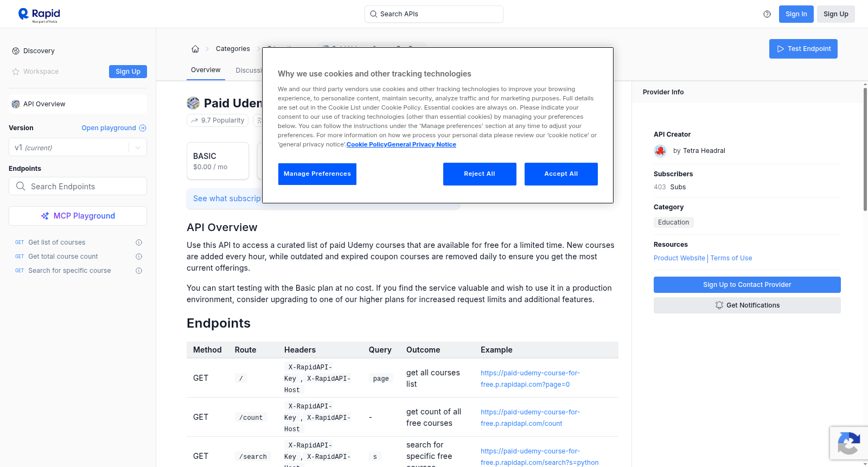Open the General Privacy Notice link
Screen dimensions: 868x467
422,144
